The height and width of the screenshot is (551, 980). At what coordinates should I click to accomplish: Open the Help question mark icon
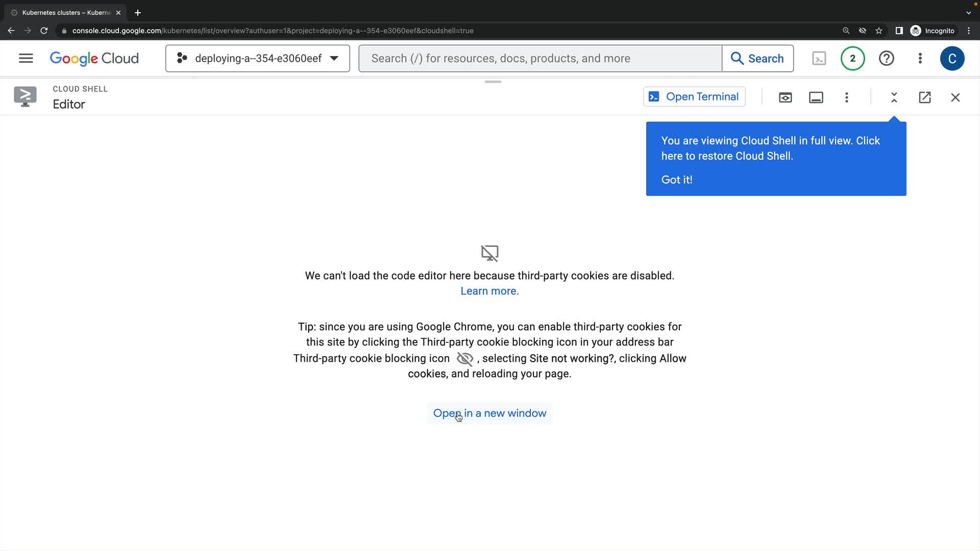coord(886,58)
